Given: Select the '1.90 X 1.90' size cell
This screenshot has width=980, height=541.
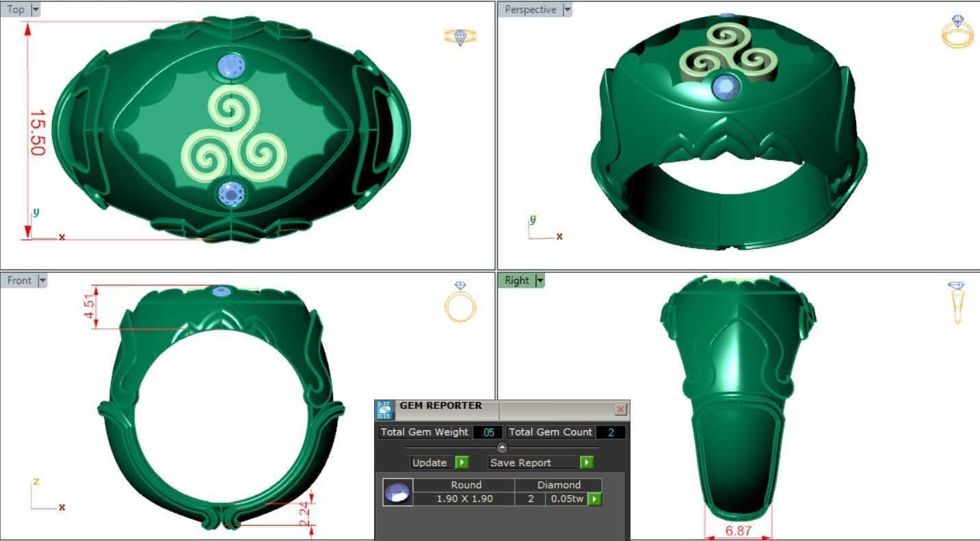Looking at the screenshot, I should pos(464,499).
